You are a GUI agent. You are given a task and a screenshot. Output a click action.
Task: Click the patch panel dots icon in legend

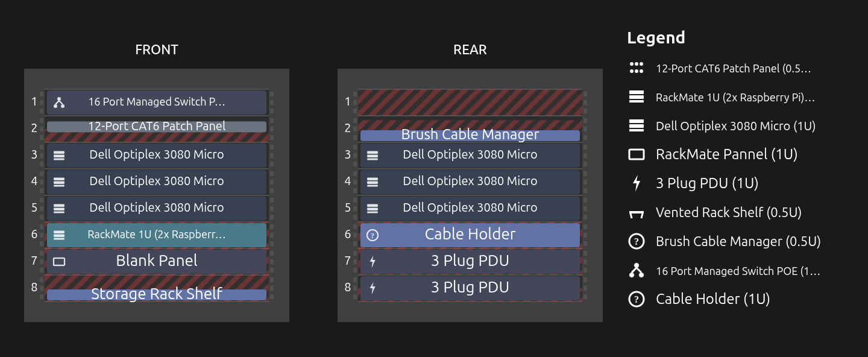pos(637,68)
